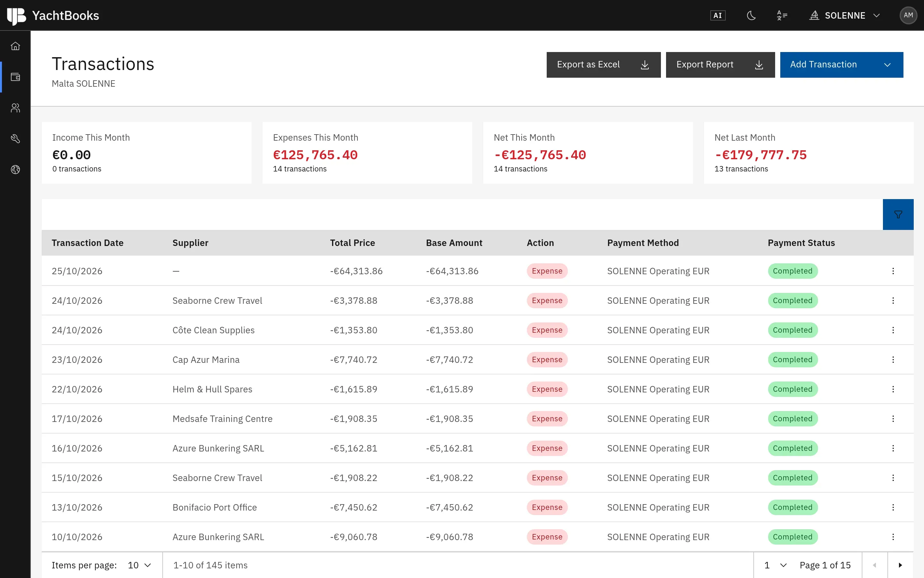Click payment method on 13/10/2026 row
This screenshot has width=924, height=578.
(x=658, y=507)
